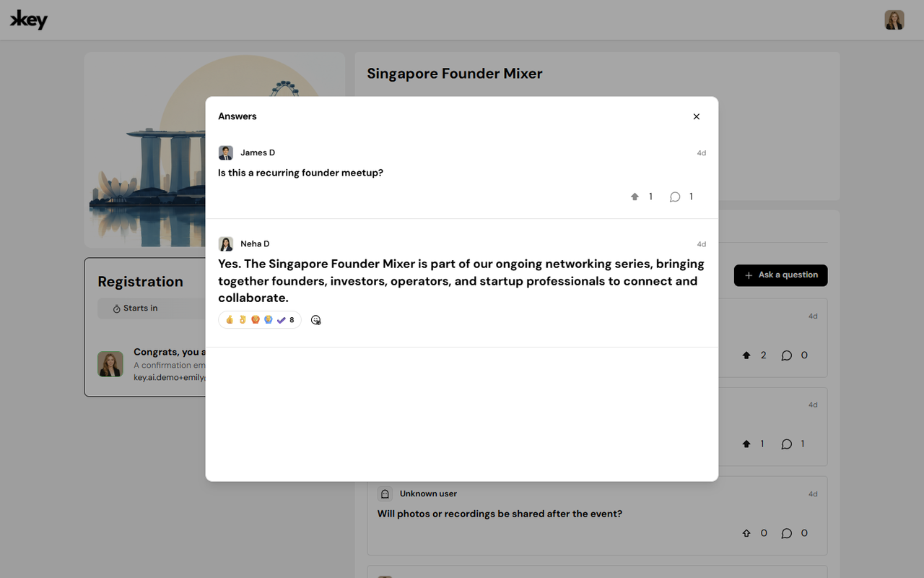Click the photos or recordings question text
This screenshot has height=578, width=924.
click(500, 514)
